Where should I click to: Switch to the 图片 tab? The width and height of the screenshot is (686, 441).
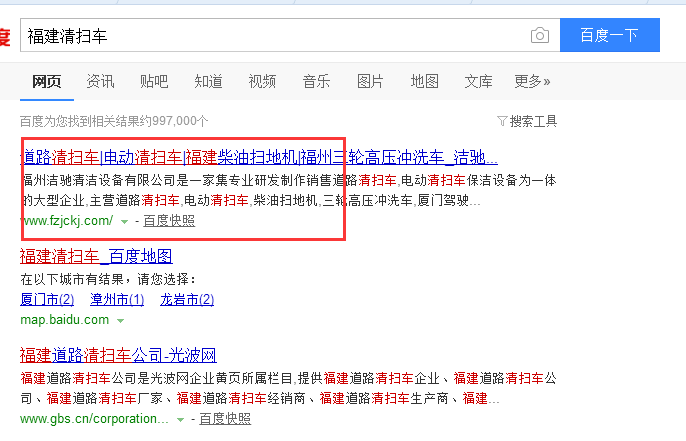pyautogui.click(x=370, y=81)
